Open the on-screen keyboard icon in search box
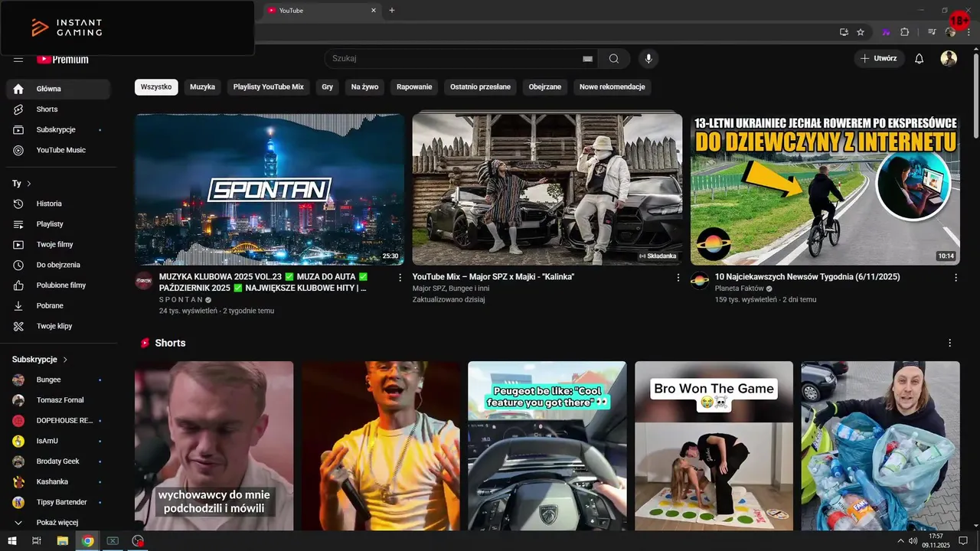 pos(588,59)
